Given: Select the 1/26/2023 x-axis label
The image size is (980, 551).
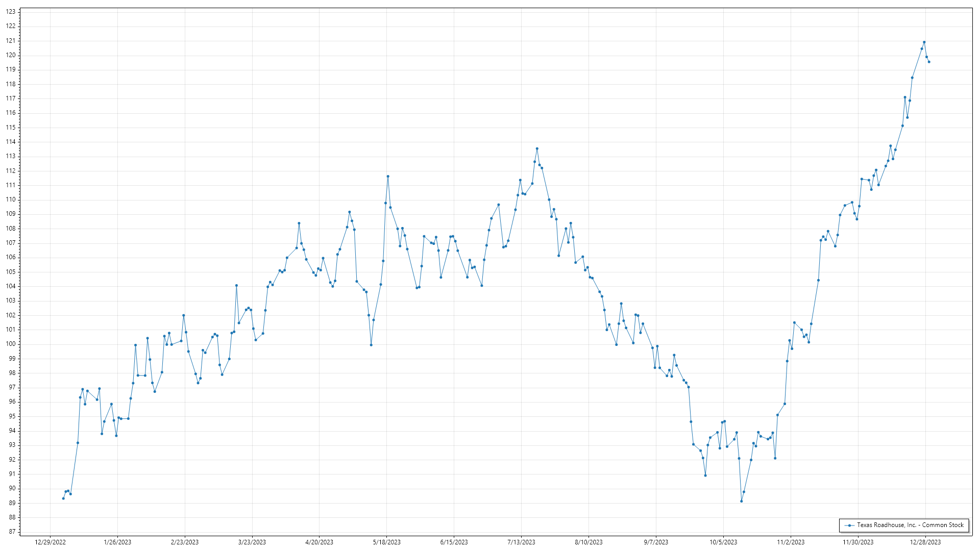Looking at the screenshot, I should [117, 542].
